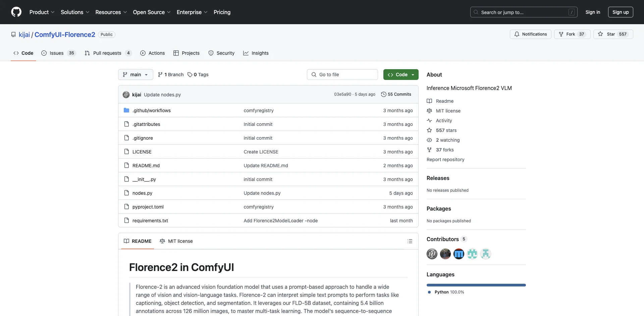Click the Sign up button
Screen dimensions: 644x316
pos(621,12)
